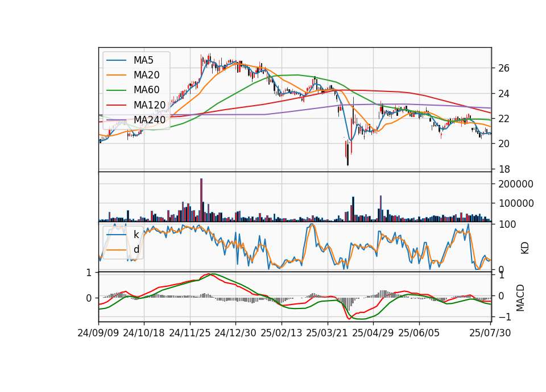Click the price axis value 26

point(504,68)
